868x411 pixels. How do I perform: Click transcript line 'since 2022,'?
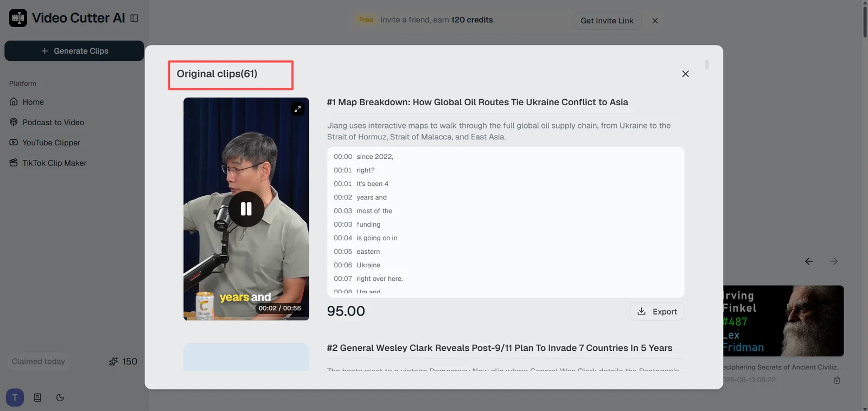375,157
